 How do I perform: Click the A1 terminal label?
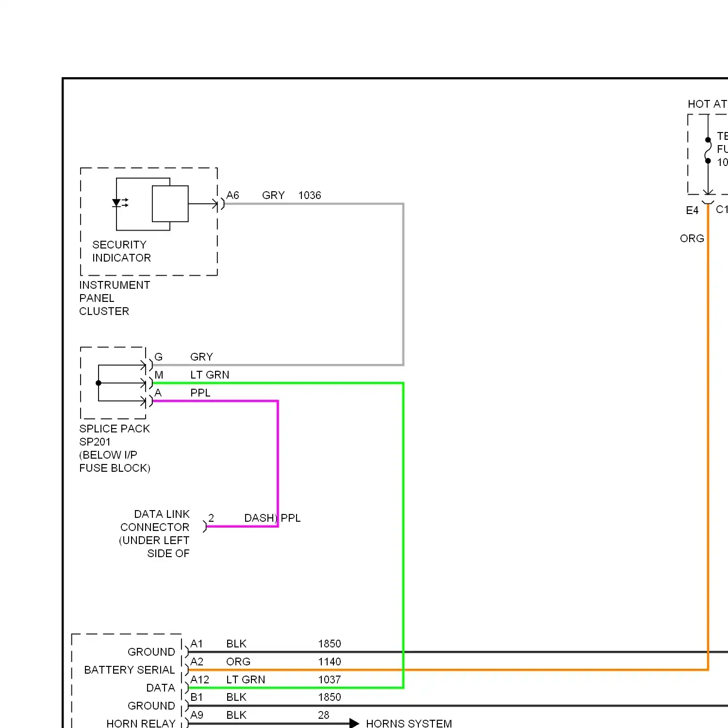pos(197,644)
